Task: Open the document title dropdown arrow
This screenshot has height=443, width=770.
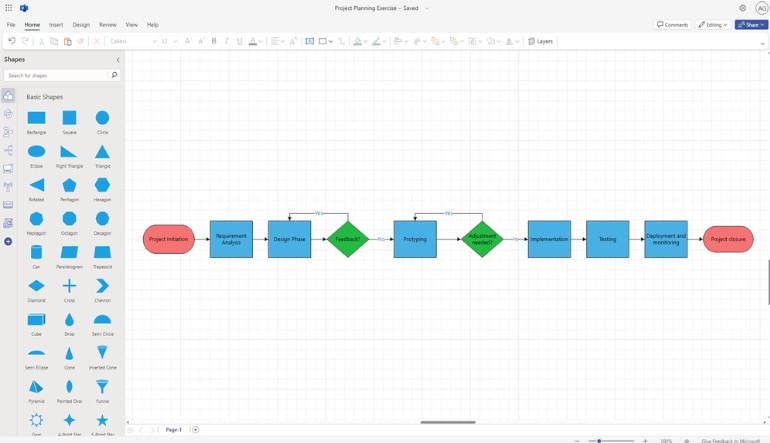Action: click(x=427, y=8)
